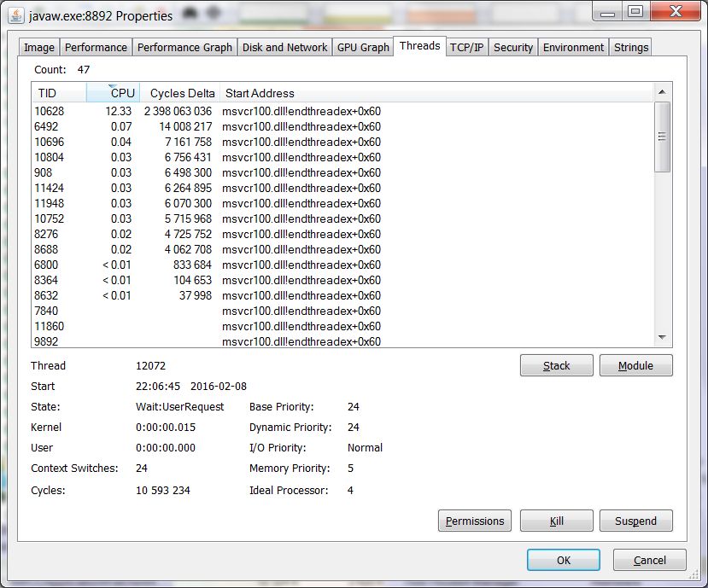The width and height of the screenshot is (708, 588).
Task: Click the Cancel button
Action: coord(649,560)
